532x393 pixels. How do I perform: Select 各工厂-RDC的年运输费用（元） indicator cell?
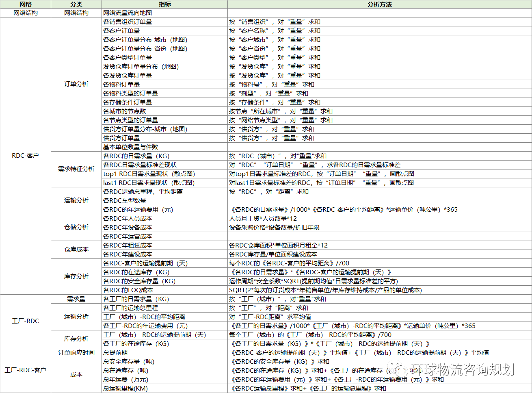[164, 326]
